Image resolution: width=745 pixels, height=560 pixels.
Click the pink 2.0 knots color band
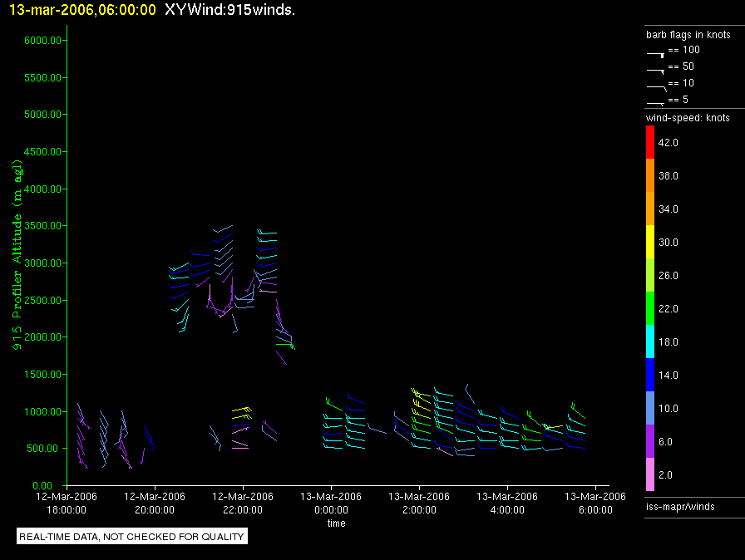coord(650,474)
